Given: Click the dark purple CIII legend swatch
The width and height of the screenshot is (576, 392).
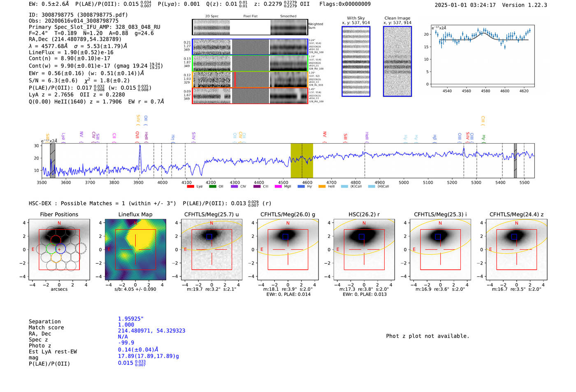Looking at the screenshot, I should click(257, 186).
